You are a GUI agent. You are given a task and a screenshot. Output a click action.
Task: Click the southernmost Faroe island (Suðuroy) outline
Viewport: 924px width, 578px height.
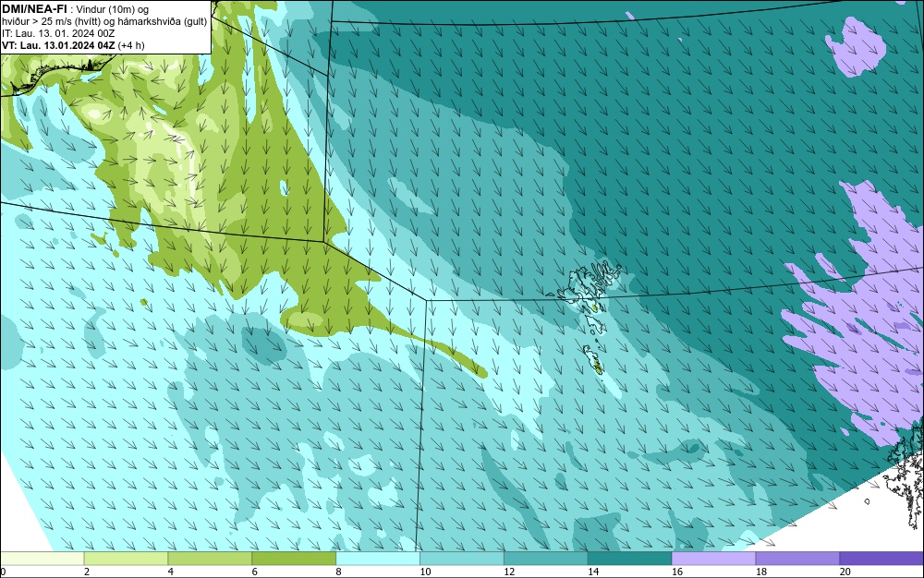coord(594,360)
